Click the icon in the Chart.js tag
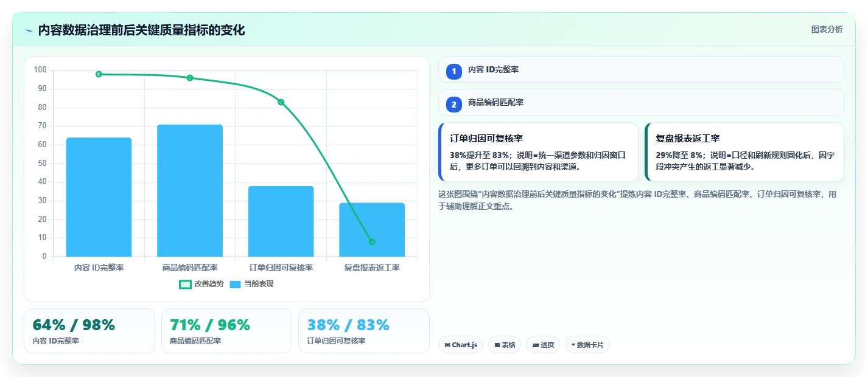Image resolution: width=868 pixels, height=377 pixels. [447, 345]
